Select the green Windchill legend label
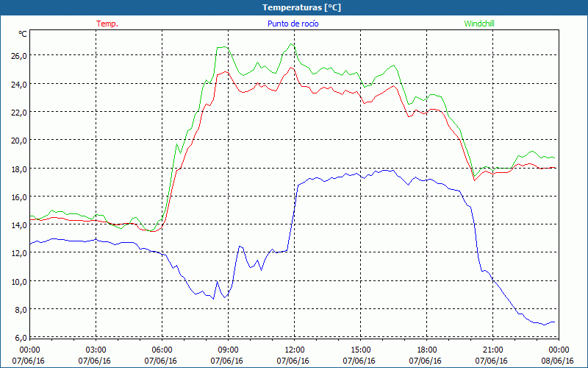Screen dimensions: 588x368 (x=479, y=24)
